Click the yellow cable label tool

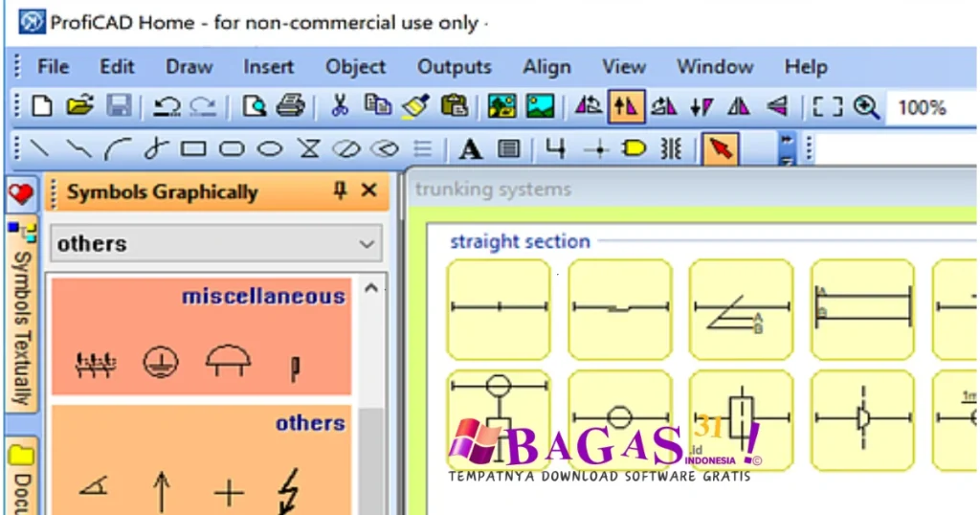(x=634, y=148)
